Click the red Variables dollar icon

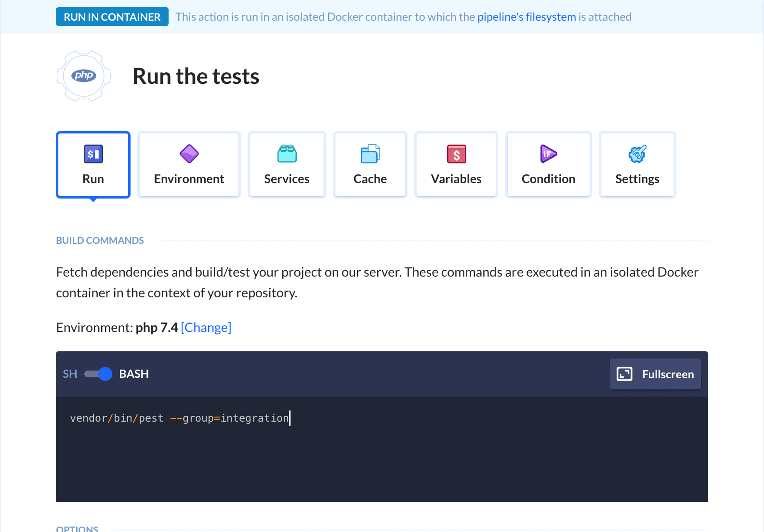coord(456,154)
